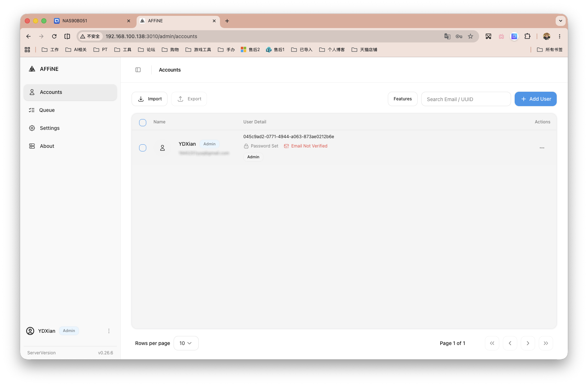Click the 不安全 site security indicator

90,36
